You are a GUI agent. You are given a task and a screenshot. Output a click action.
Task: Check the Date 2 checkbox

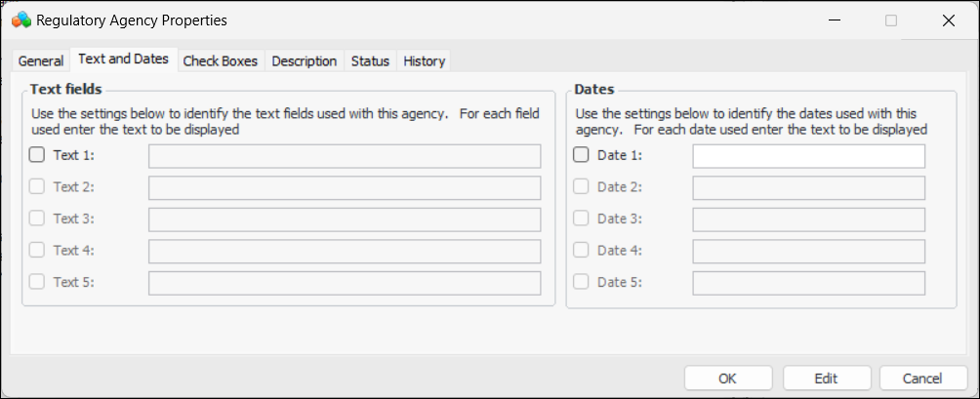click(x=581, y=186)
